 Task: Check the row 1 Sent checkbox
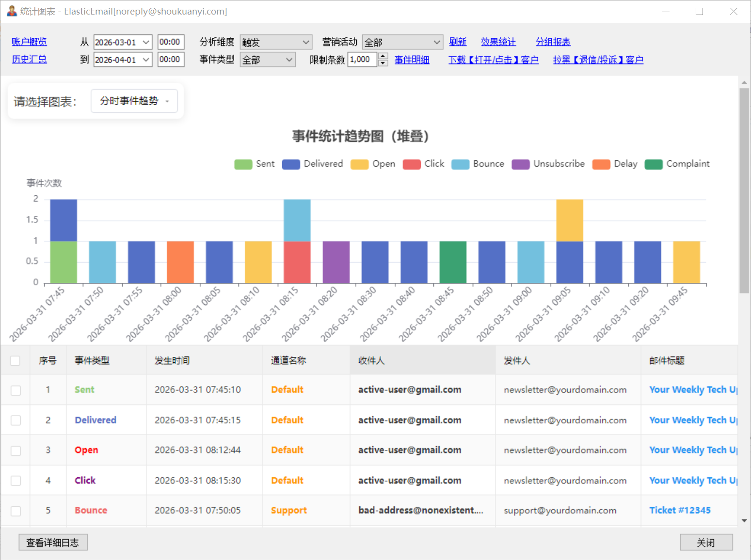click(16, 390)
